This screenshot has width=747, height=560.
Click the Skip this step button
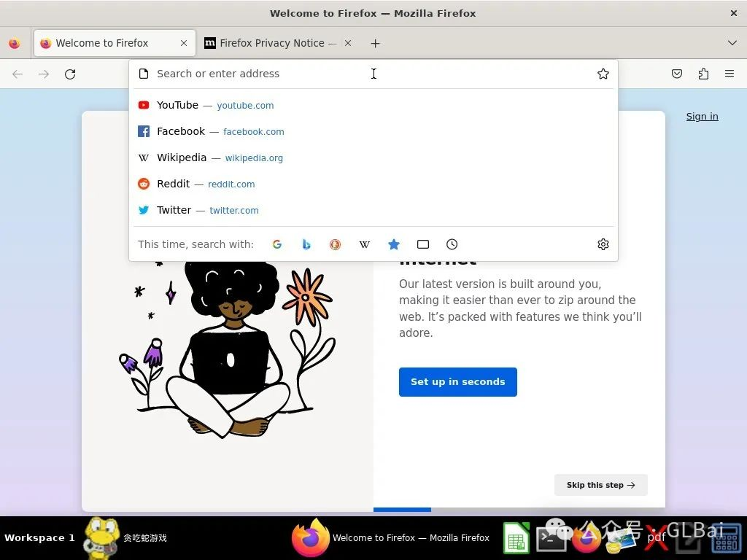(600, 485)
